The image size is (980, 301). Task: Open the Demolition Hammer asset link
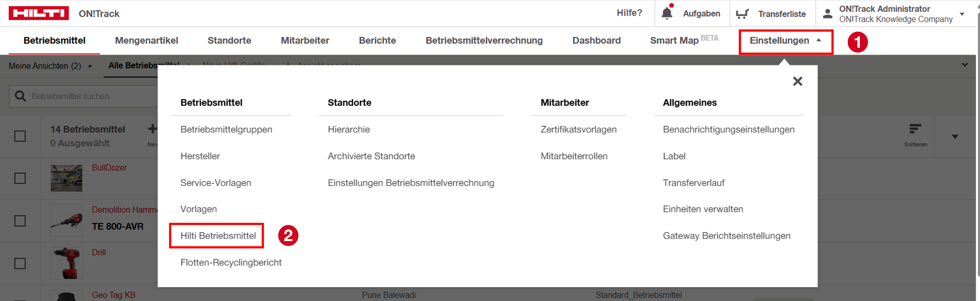(125, 210)
